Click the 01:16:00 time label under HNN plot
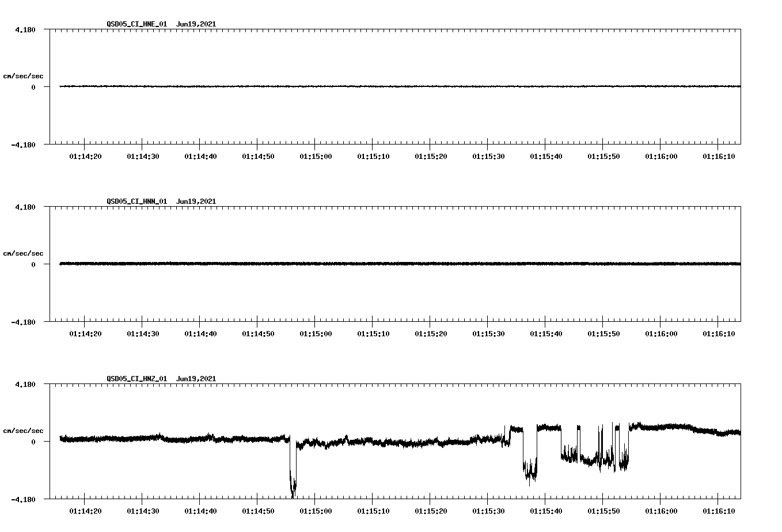This screenshot has height=532, width=782. [661, 334]
